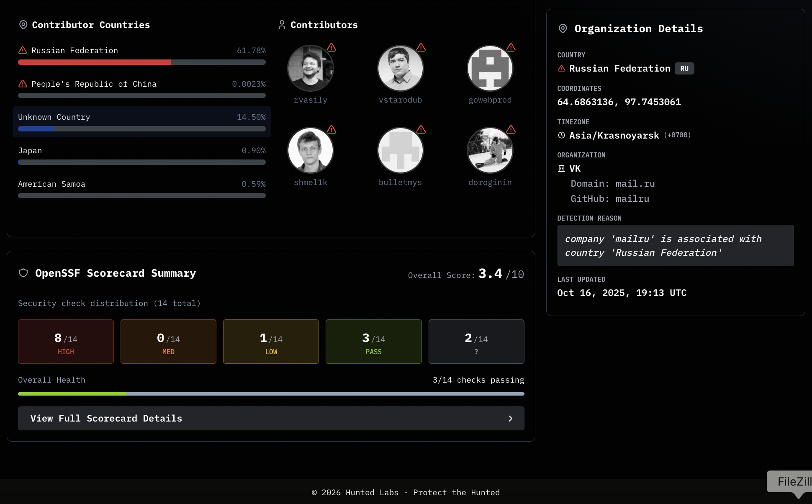Click the person icon beside Contributors heading

[x=282, y=25]
